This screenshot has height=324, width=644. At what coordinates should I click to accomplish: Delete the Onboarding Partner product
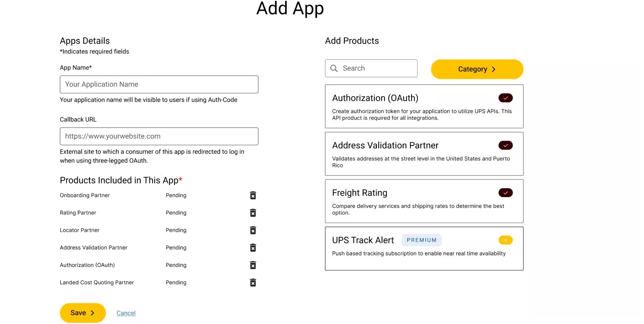(253, 195)
